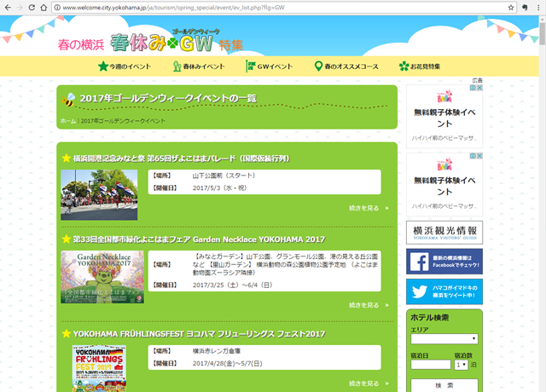Bookmark this page with the star icon
The width and height of the screenshot is (546, 392).
coord(509,7)
